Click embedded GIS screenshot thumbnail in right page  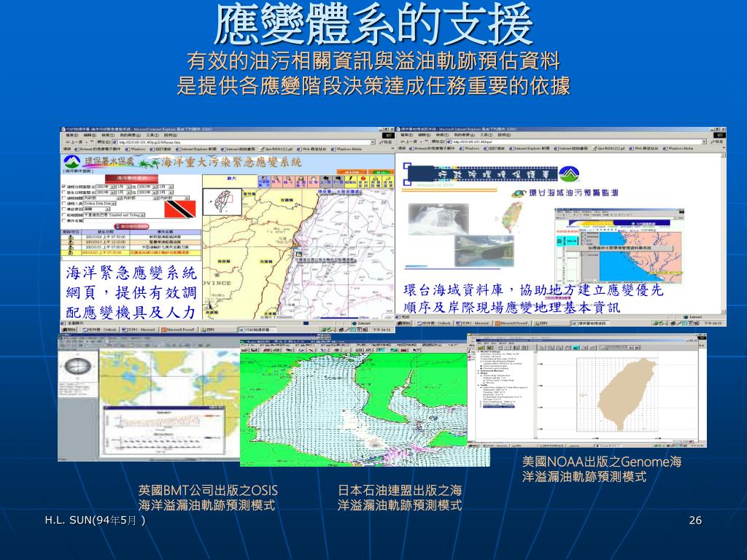click(x=619, y=246)
